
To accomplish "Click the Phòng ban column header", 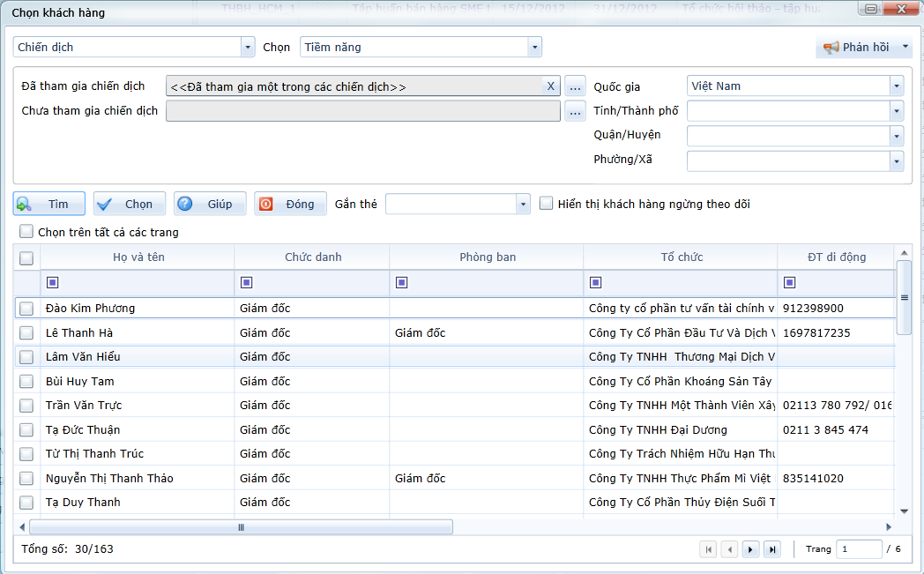I will pyautogui.click(x=487, y=257).
